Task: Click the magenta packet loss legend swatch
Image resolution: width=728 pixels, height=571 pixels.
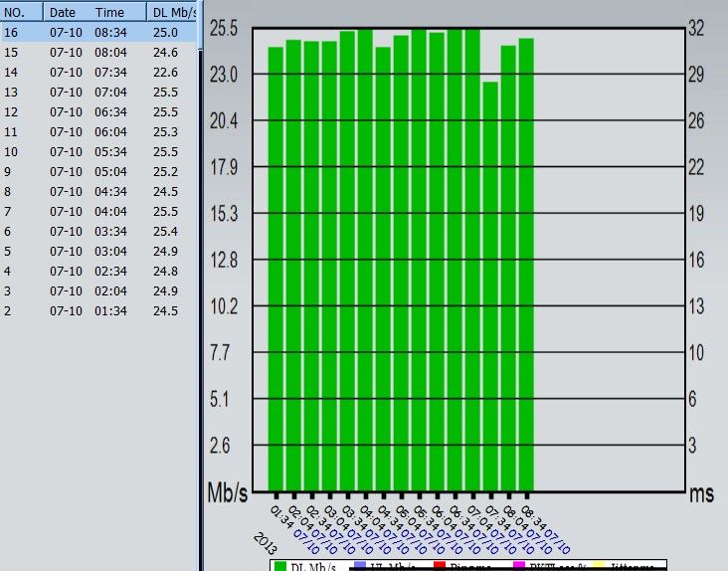Action: pos(519,566)
